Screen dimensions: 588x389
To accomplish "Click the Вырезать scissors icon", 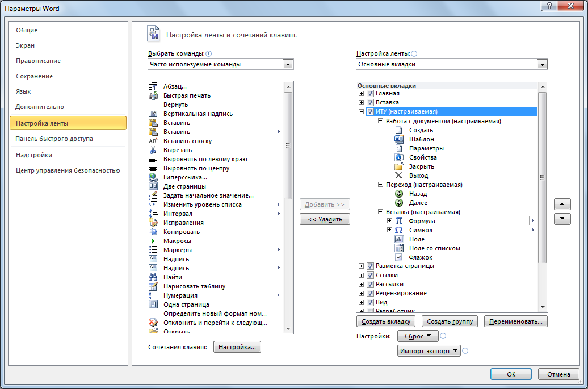I will (x=153, y=150).
